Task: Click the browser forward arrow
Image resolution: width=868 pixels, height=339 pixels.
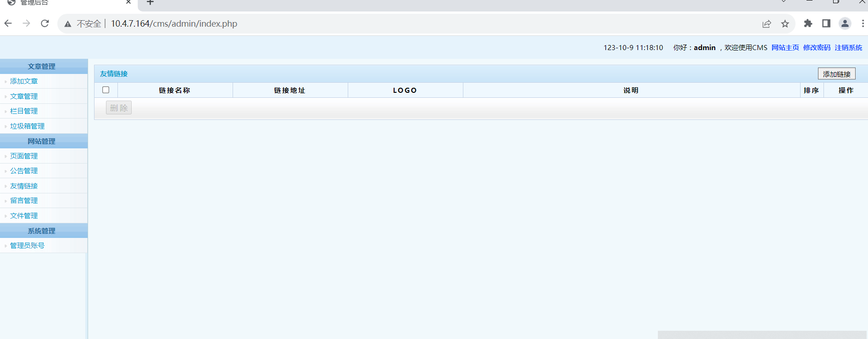Action: (27, 23)
